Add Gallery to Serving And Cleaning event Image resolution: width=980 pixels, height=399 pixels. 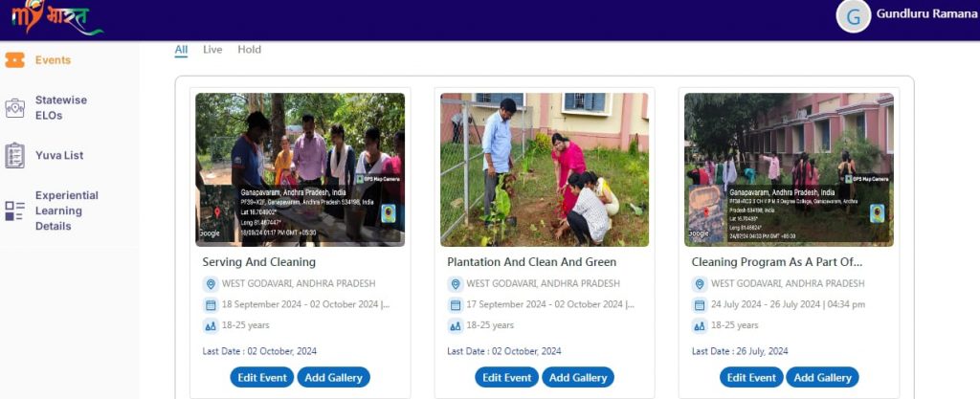pos(333,378)
